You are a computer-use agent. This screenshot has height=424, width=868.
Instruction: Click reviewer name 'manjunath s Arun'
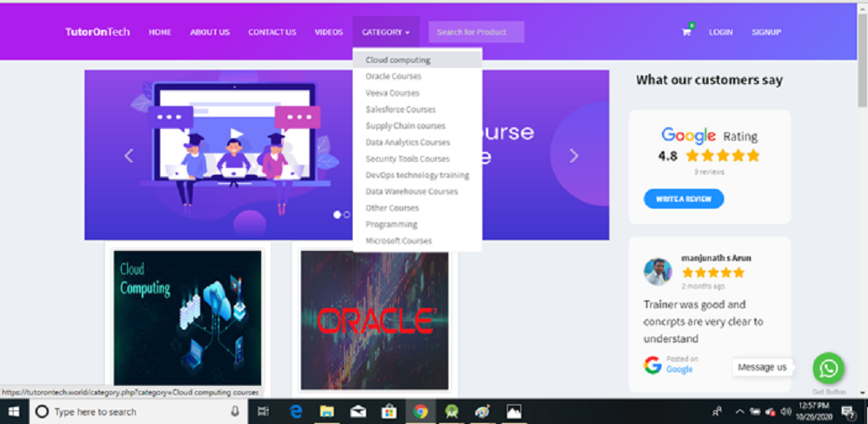coord(716,259)
